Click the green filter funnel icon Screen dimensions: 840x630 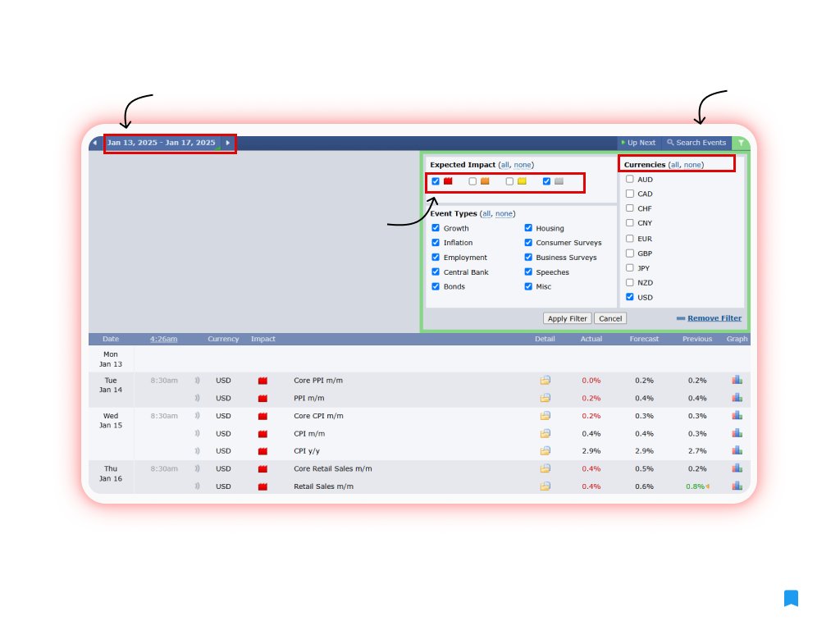click(x=741, y=143)
